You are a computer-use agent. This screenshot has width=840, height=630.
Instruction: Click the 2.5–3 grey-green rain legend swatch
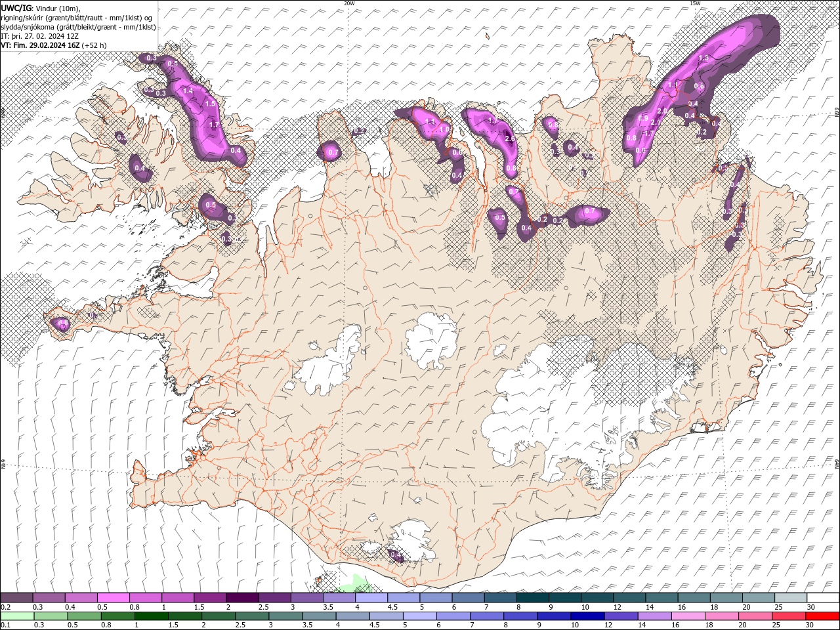click(x=251, y=616)
